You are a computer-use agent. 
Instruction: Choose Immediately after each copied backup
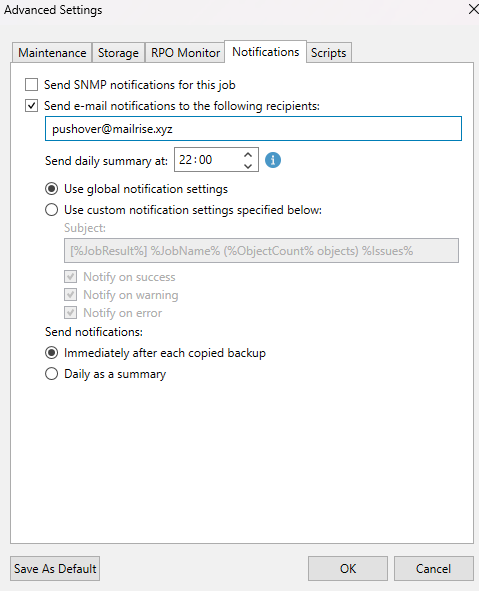52,353
